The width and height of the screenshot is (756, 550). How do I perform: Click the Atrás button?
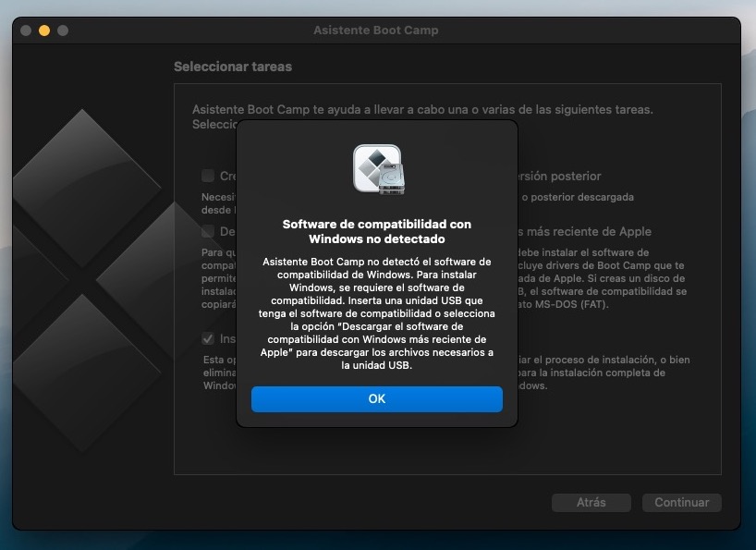click(591, 502)
